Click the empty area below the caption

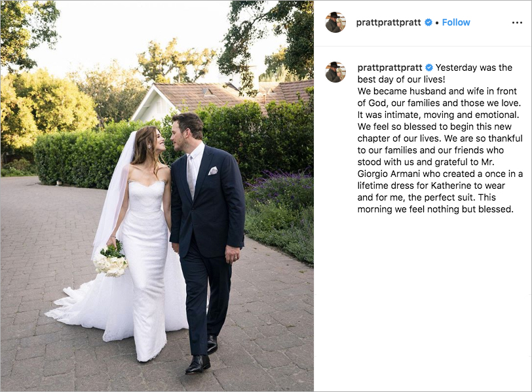(x=423, y=299)
